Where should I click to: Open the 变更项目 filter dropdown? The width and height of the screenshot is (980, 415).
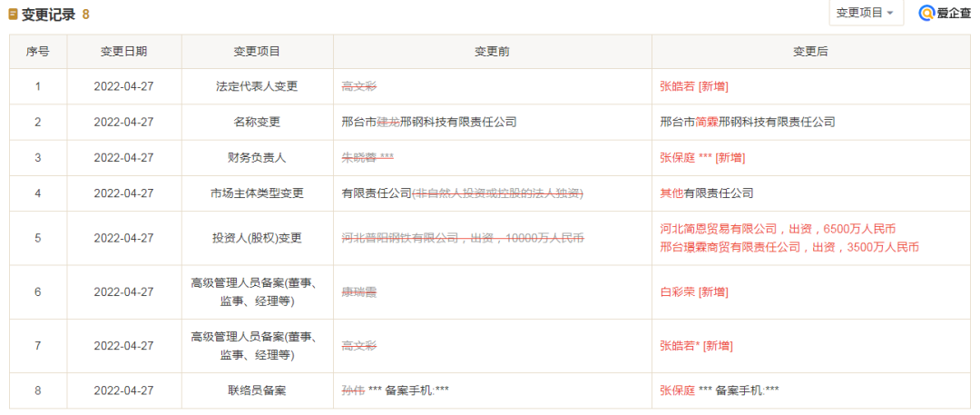coord(866,13)
